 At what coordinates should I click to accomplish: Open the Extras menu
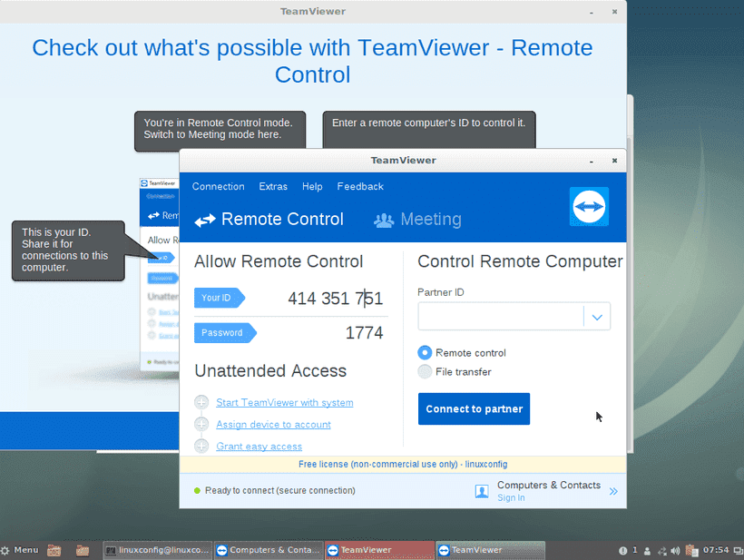tap(273, 186)
